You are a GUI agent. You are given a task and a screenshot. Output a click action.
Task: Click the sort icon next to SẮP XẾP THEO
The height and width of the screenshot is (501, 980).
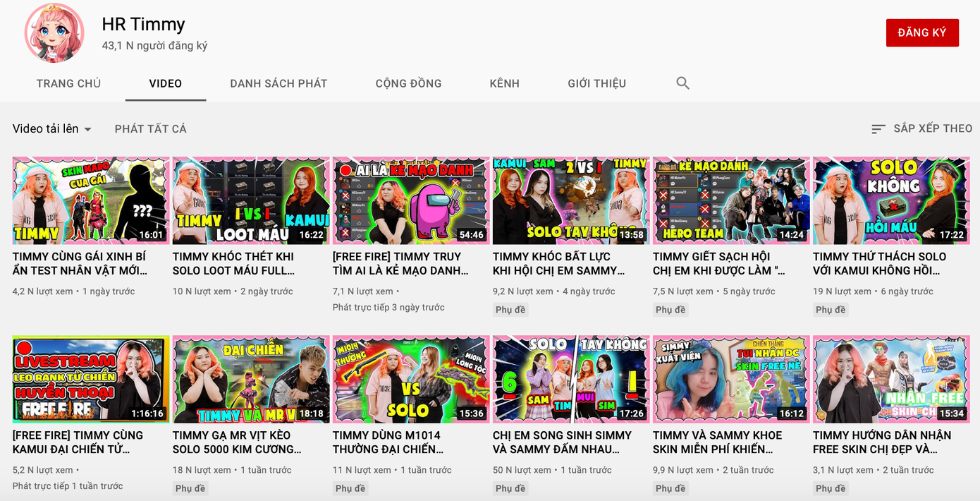[878, 128]
